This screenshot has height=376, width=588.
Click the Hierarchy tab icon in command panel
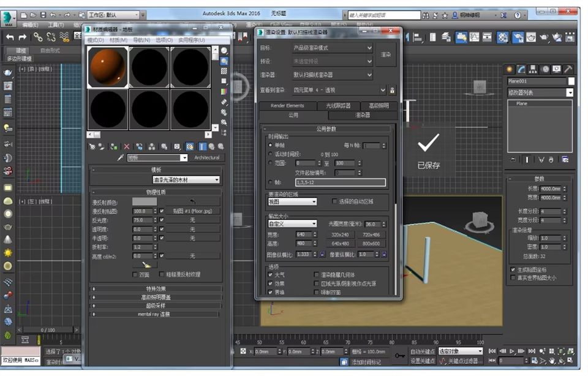click(x=532, y=69)
